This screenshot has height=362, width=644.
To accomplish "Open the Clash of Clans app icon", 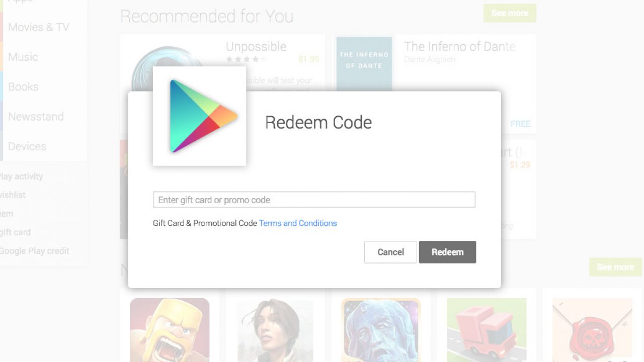I will [170, 330].
